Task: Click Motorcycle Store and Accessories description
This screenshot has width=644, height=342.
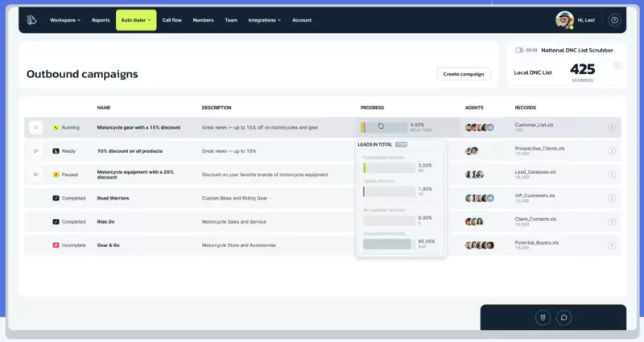Action: (x=239, y=245)
